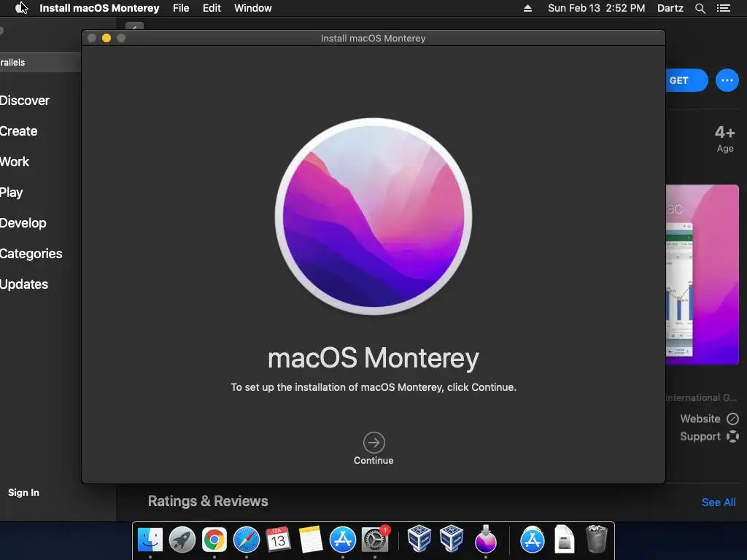
Task: Select Develop in App Store sidebar
Action: (23, 223)
